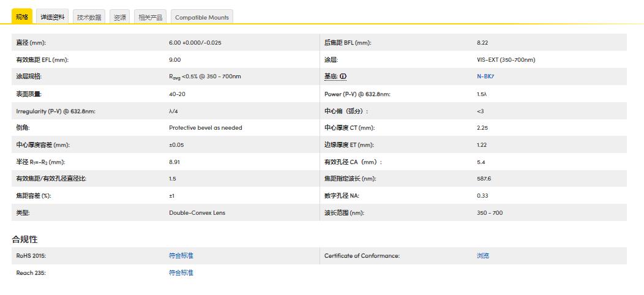Click the Protective bevel as needed text
The height and width of the screenshot is (295, 644).
tap(205, 128)
